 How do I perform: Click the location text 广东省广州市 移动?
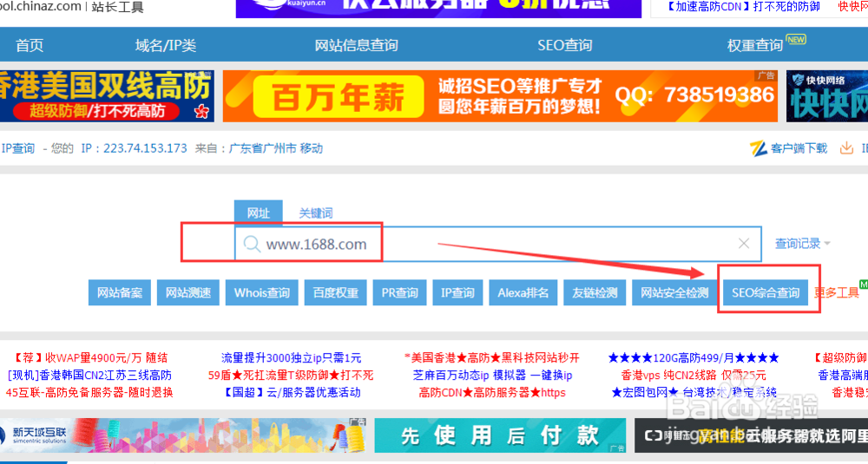(276, 148)
